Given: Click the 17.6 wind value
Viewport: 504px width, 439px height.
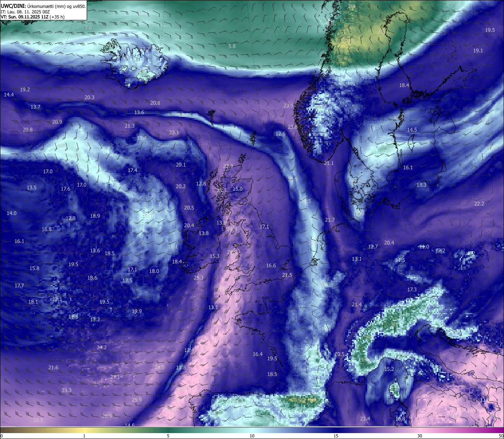Looking at the screenshot, I should [65, 189].
